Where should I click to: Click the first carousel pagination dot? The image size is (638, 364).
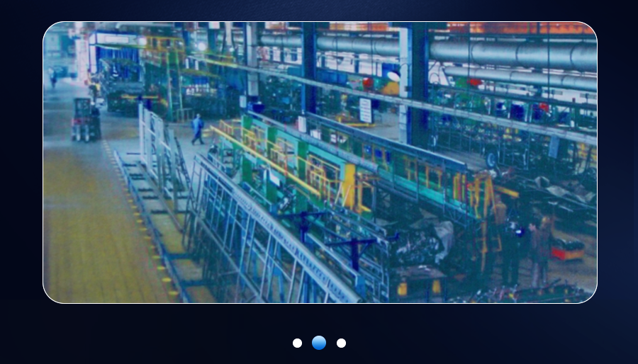click(297, 343)
